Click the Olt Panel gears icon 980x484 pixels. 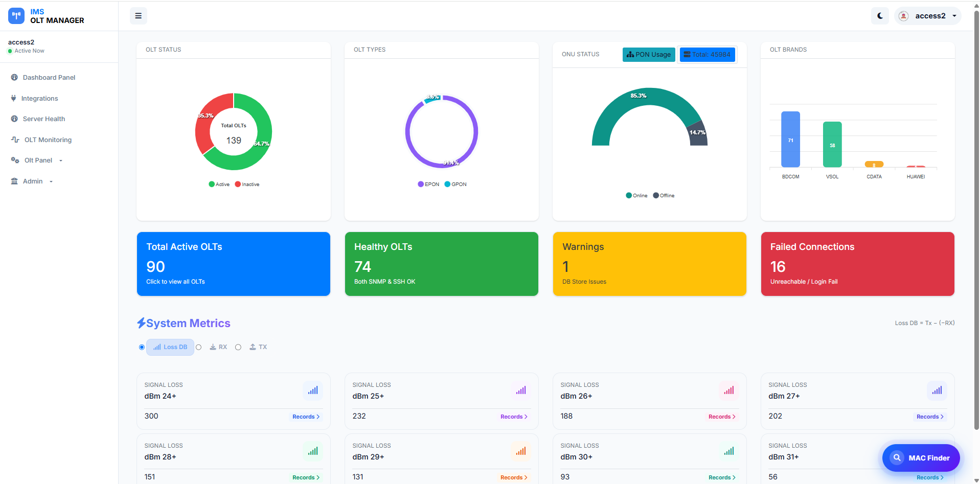tap(15, 160)
